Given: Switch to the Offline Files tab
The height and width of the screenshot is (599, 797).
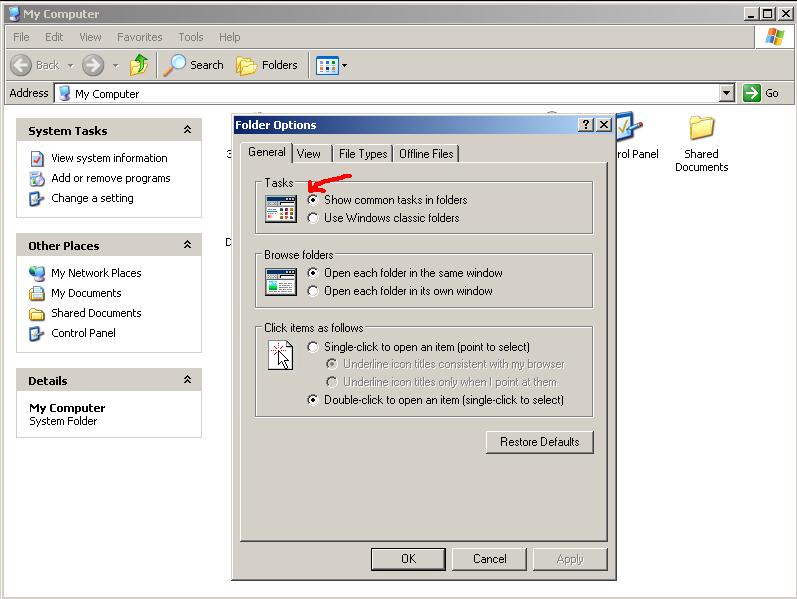Looking at the screenshot, I should (426, 154).
